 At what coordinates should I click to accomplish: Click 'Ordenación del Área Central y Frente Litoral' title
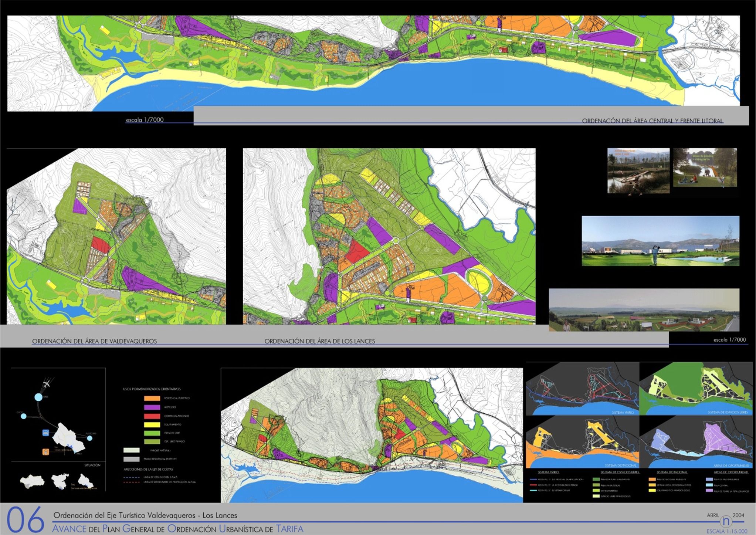[652, 121]
